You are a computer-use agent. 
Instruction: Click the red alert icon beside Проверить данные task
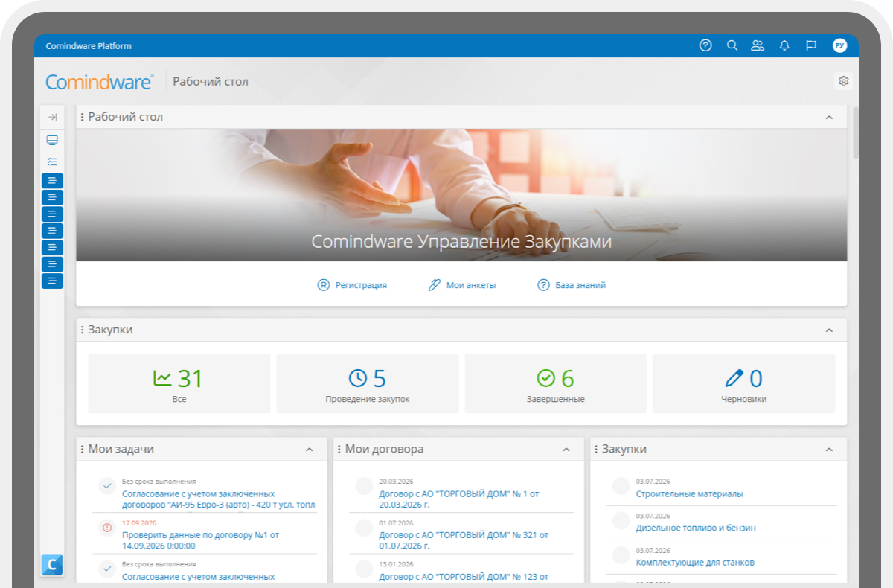click(x=107, y=528)
